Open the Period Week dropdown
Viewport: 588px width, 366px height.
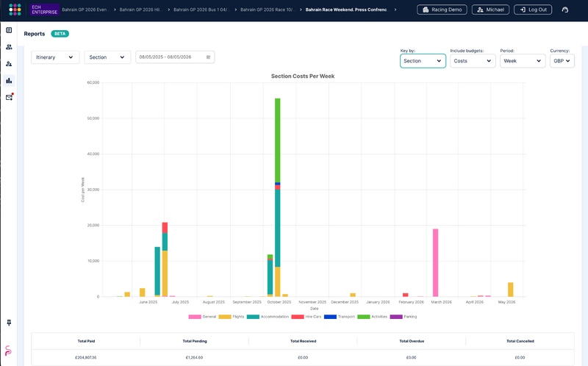pyautogui.click(x=523, y=61)
